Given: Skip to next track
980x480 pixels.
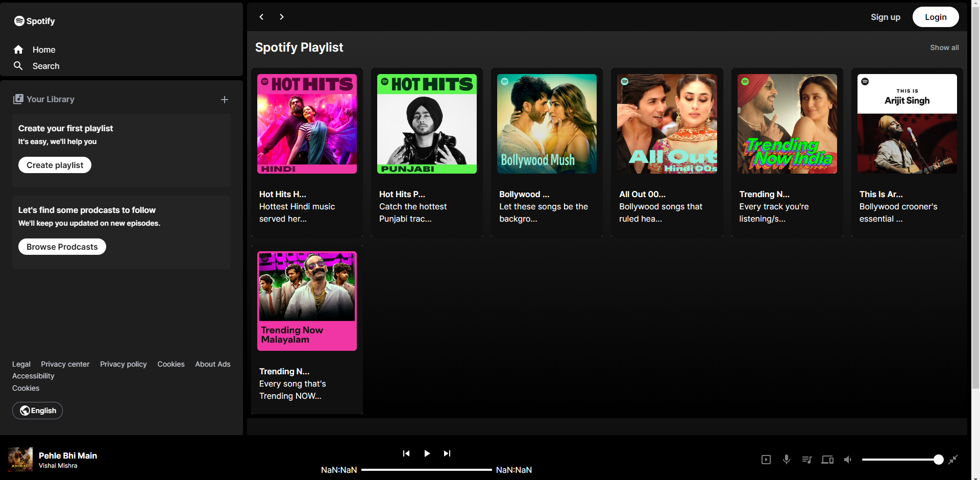Looking at the screenshot, I should point(447,453).
